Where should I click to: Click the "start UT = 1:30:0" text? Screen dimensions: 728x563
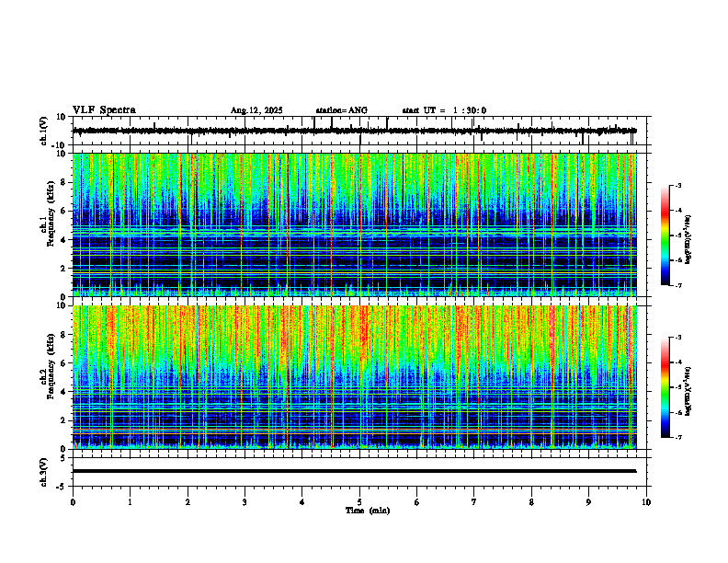444,110
